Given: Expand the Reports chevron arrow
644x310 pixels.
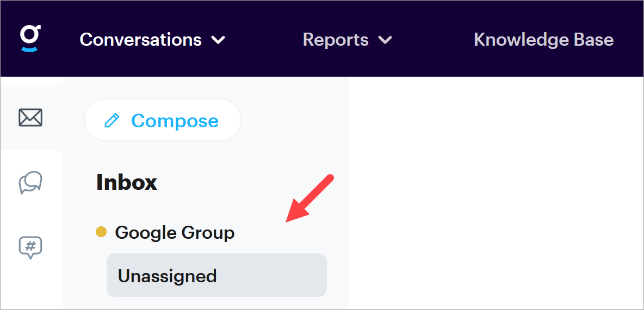Looking at the screenshot, I should tap(385, 40).
